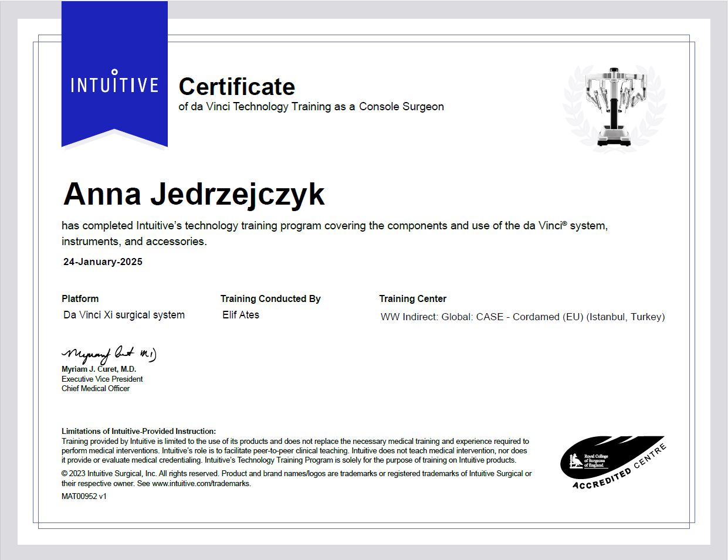Click 'Limitations of Intuitive-Provided Instruction' heading

(x=138, y=431)
